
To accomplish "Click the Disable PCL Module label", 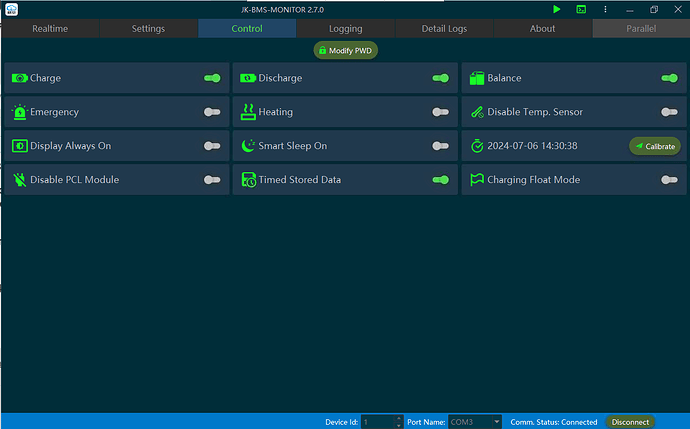I will [x=74, y=180].
